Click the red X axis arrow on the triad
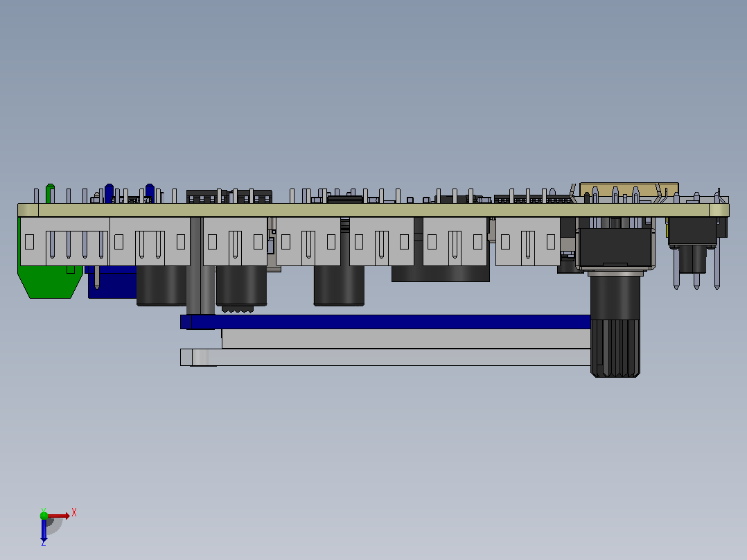This screenshot has width=747, height=560. tap(58, 516)
